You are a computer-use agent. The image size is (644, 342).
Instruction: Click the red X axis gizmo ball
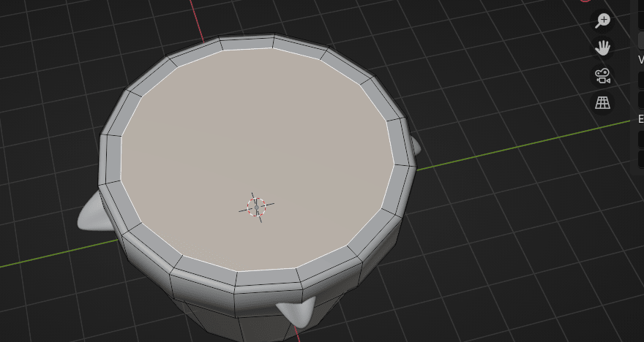click(586, 1)
